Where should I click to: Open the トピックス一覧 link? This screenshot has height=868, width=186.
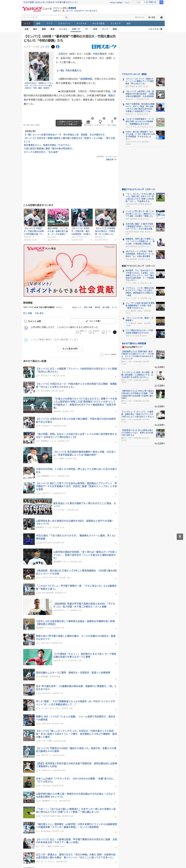pos(155,29)
